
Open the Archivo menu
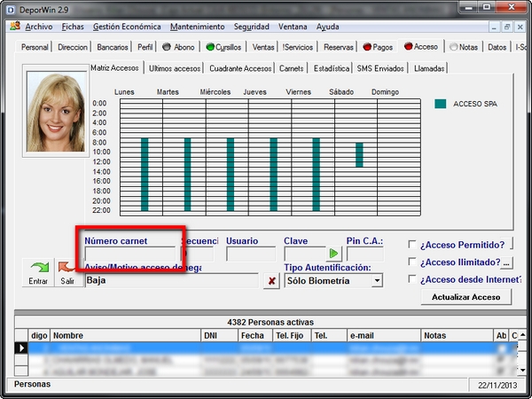click(x=39, y=27)
